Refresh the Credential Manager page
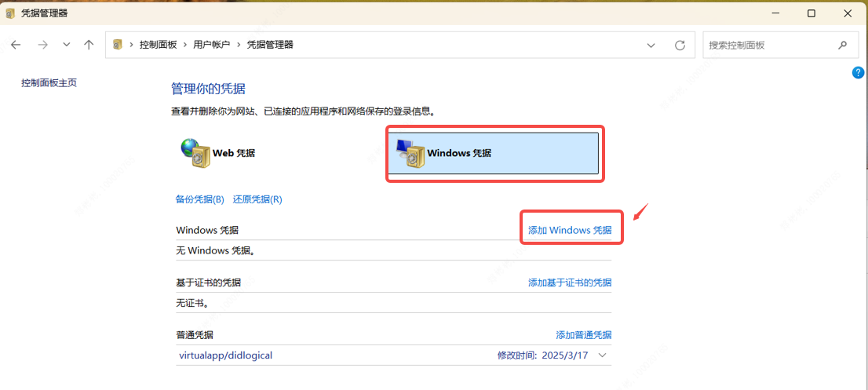This screenshot has height=390, width=868. click(680, 45)
